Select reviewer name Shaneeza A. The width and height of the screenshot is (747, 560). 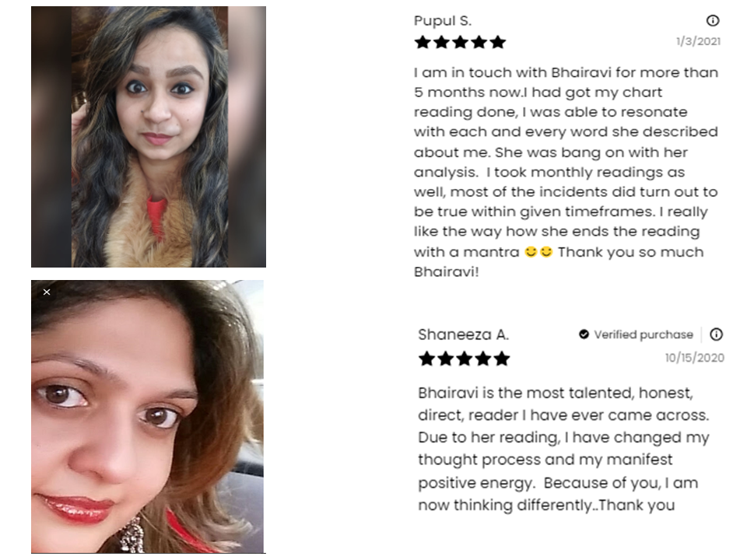pyautogui.click(x=464, y=334)
